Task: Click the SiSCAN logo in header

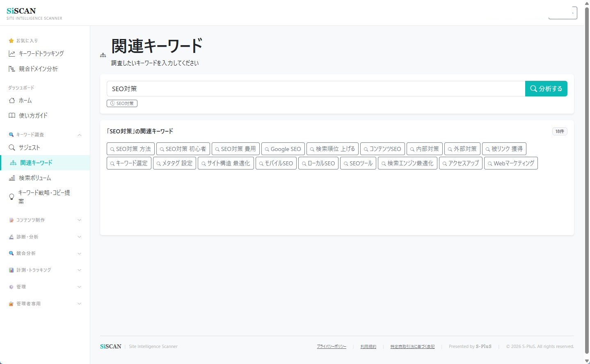Action: 34,13
